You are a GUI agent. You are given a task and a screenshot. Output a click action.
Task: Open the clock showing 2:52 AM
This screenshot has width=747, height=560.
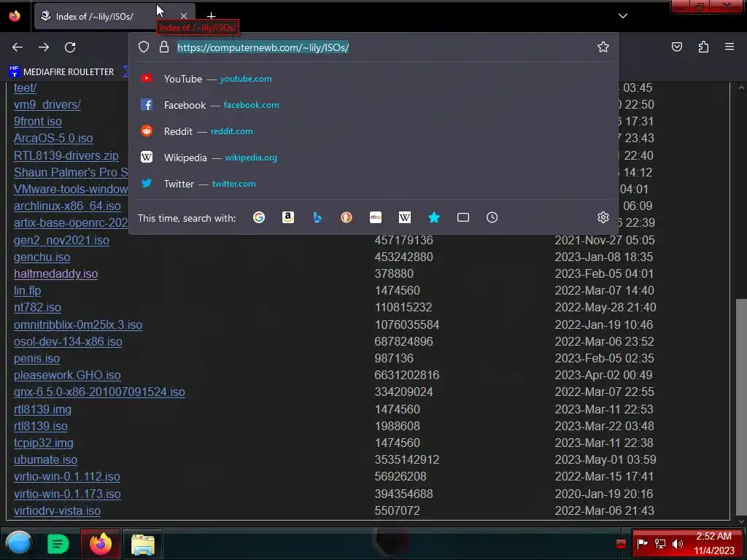click(x=713, y=543)
